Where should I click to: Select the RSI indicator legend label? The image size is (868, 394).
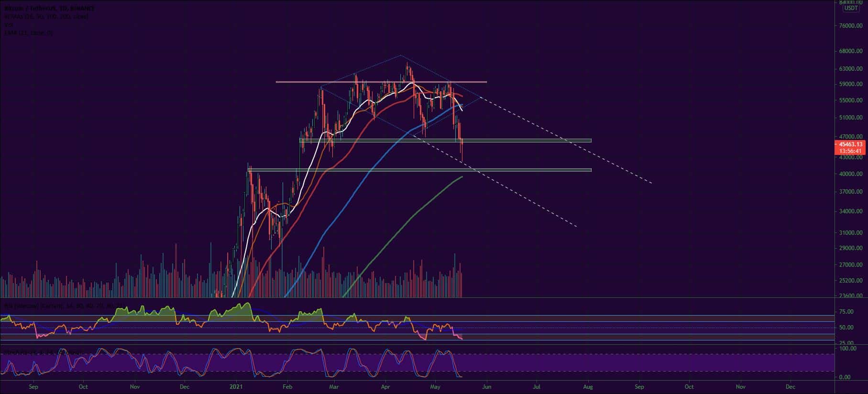pyautogui.click(x=64, y=305)
